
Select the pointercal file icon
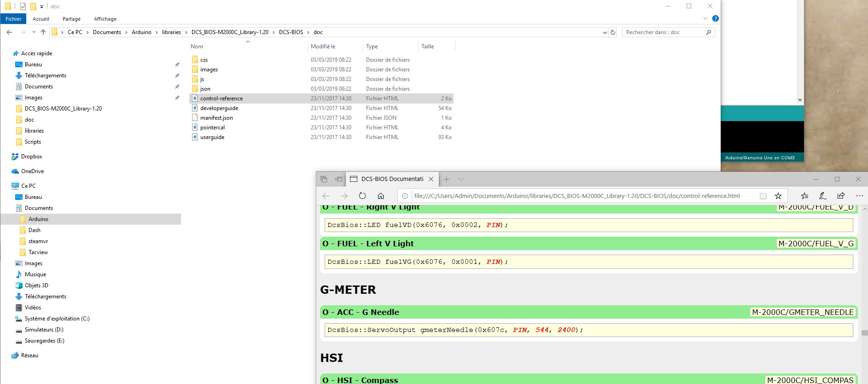tap(195, 128)
